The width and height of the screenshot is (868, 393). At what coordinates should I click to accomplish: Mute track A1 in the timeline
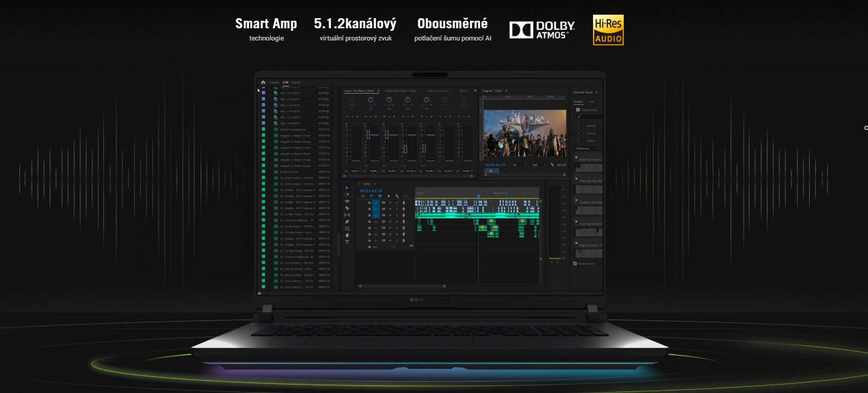(x=390, y=203)
